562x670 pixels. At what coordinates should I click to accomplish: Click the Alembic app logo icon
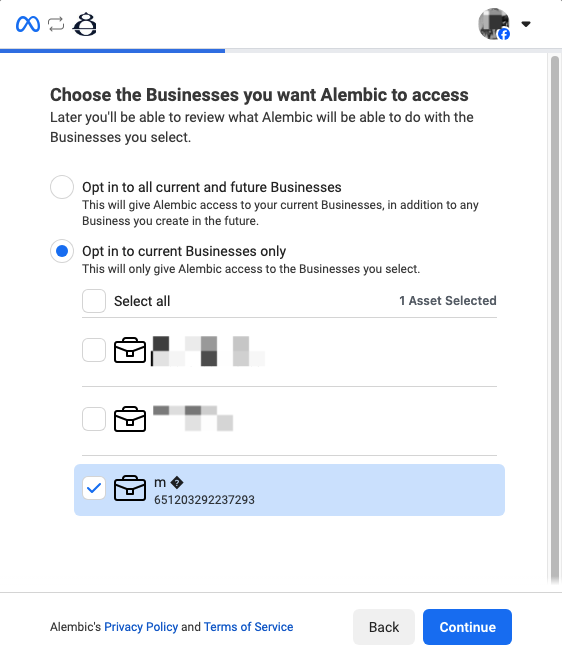[85, 24]
